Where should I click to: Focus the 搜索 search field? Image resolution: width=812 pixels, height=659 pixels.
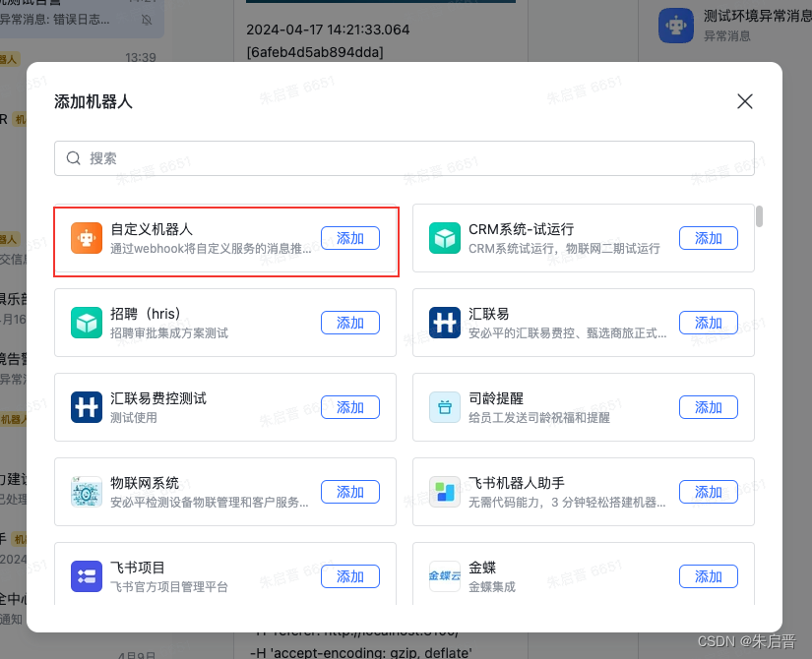405,158
